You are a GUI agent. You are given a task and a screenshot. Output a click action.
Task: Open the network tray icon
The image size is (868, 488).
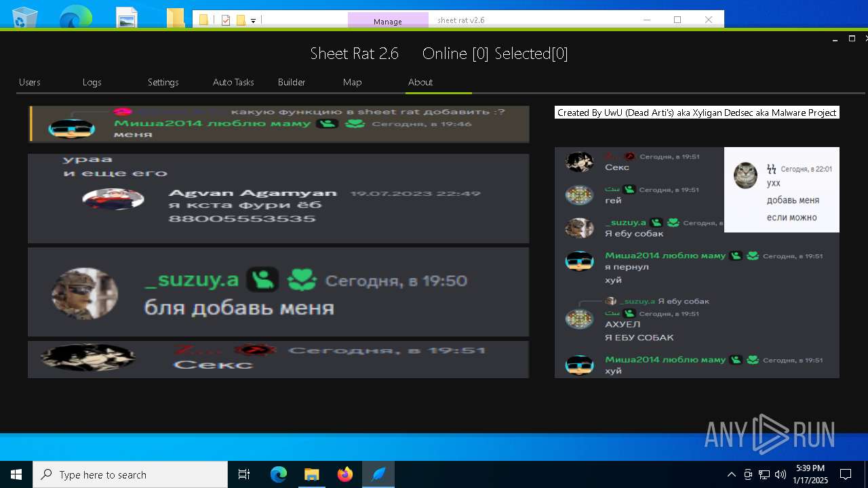764,474
